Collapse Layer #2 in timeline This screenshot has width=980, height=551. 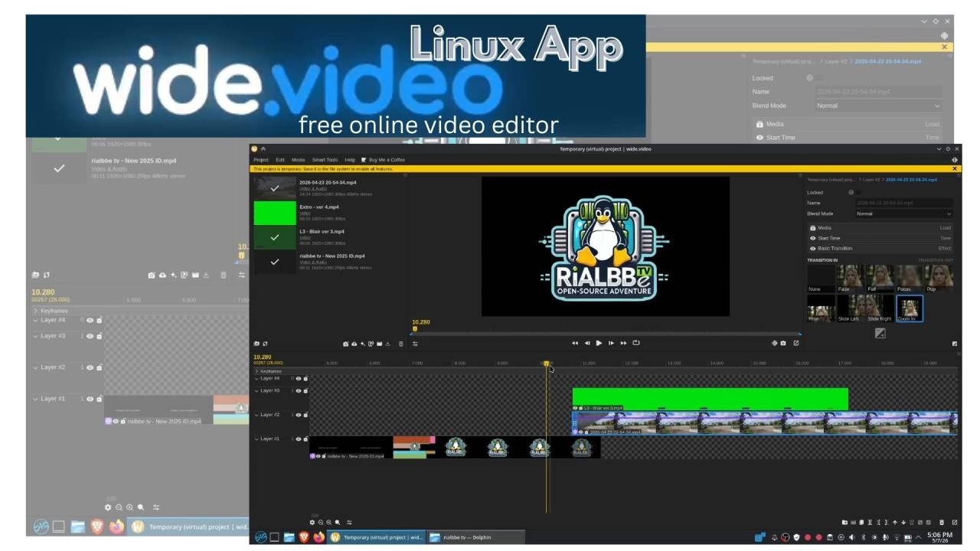pyautogui.click(x=256, y=415)
